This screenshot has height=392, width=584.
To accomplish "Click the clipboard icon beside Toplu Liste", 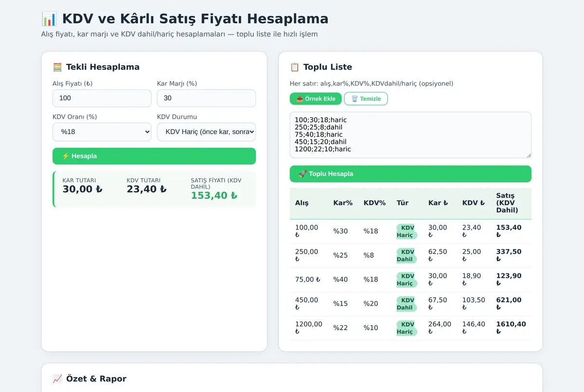I will 294,67.
